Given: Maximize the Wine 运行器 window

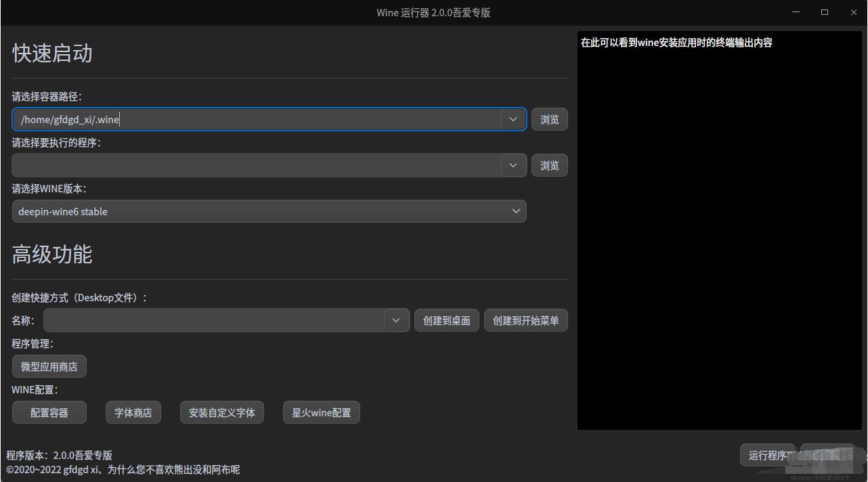Looking at the screenshot, I should pos(825,12).
